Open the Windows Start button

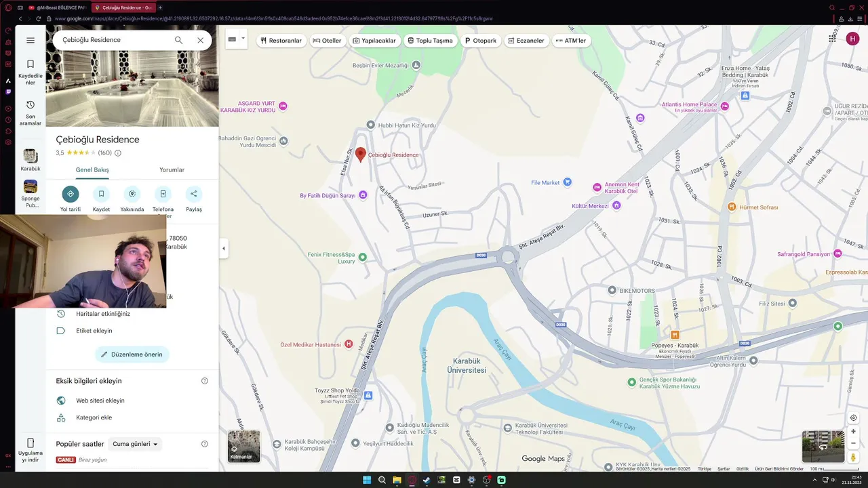tap(367, 480)
